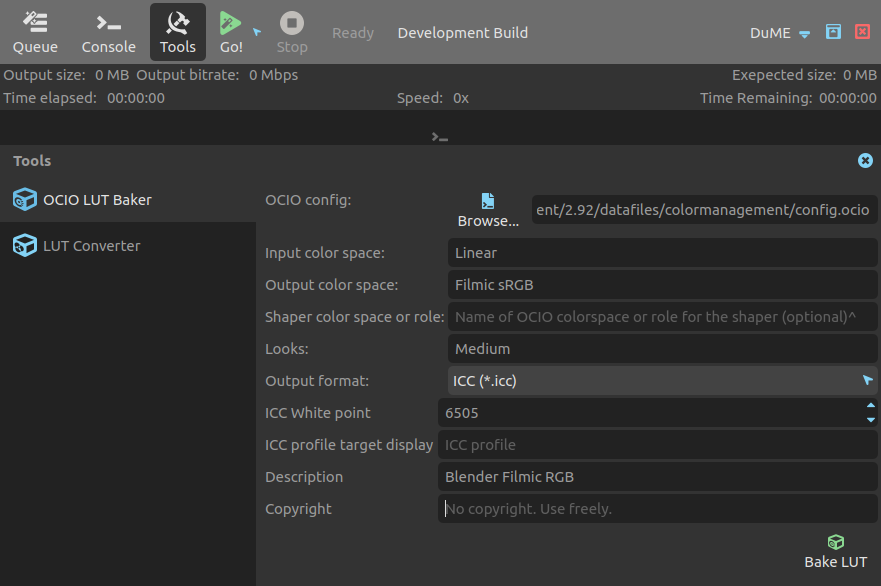This screenshot has height=586, width=881.
Task: Browse for an OCIO config file
Action: (x=488, y=211)
